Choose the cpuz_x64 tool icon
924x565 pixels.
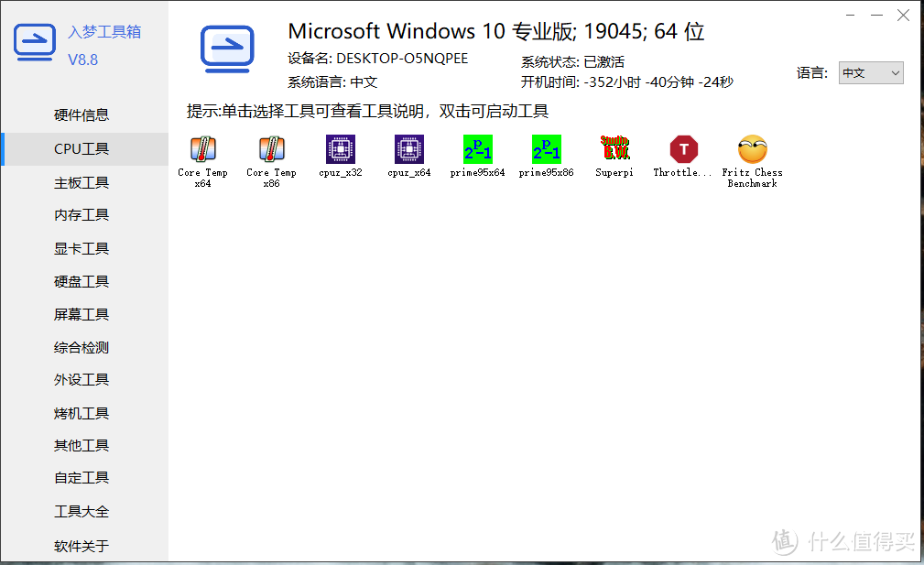pos(409,149)
